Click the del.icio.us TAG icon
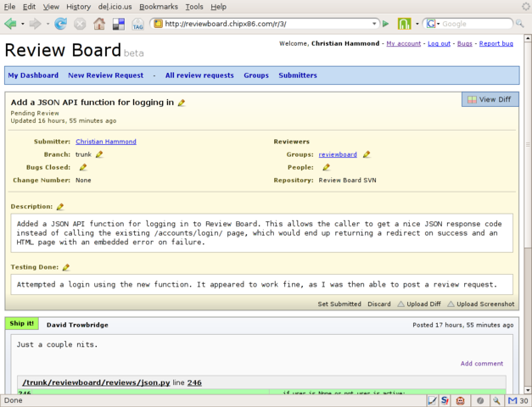The width and height of the screenshot is (532, 407). pyautogui.click(x=137, y=24)
